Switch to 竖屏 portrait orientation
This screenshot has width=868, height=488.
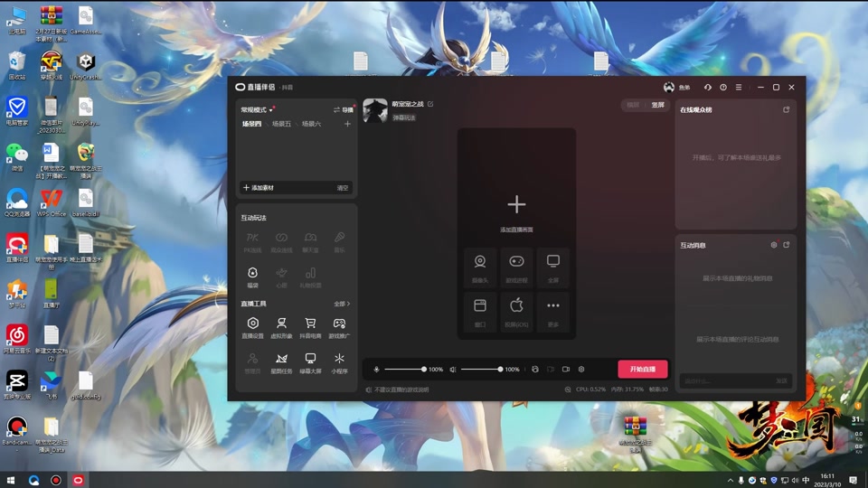[x=657, y=105]
